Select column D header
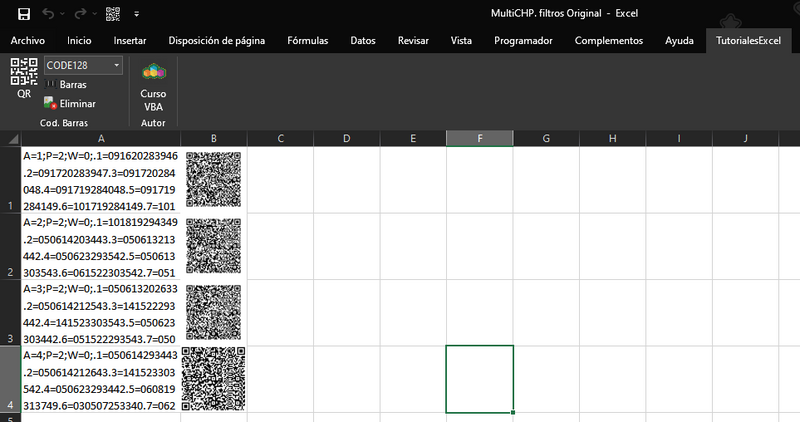The width and height of the screenshot is (800, 422). coord(346,139)
